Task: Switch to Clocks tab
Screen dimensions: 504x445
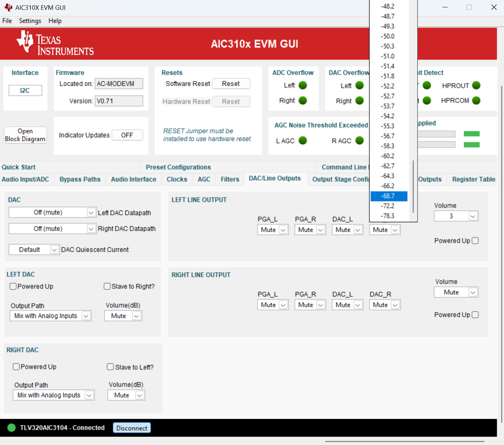Action: tap(177, 179)
